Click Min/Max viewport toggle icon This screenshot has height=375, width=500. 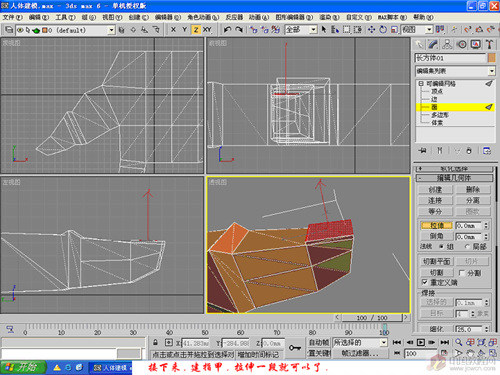coord(493,353)
